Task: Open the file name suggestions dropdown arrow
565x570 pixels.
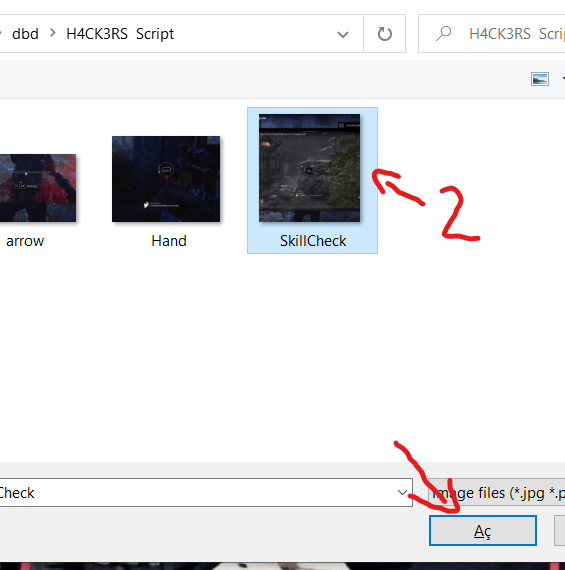Action: [402, 493]
